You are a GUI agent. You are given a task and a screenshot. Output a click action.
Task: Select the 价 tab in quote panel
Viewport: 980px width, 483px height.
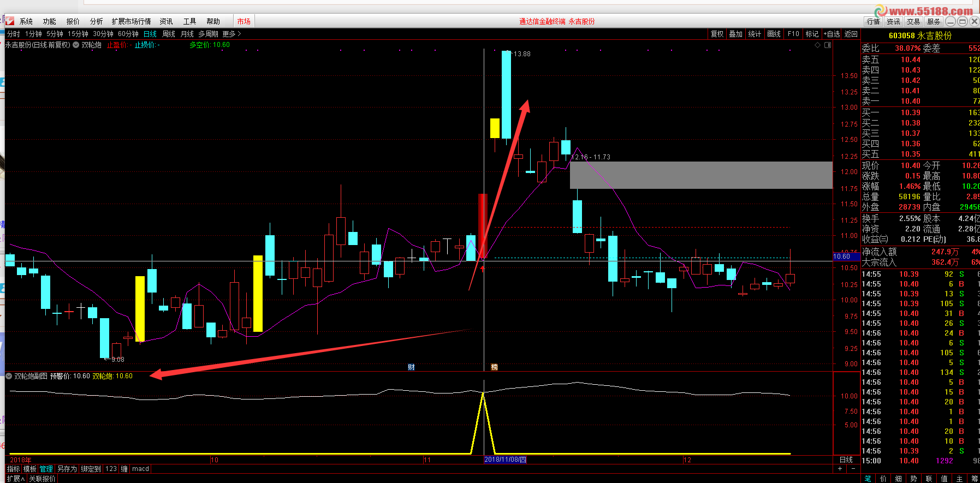pyautogui.click(x=883, y=479)
